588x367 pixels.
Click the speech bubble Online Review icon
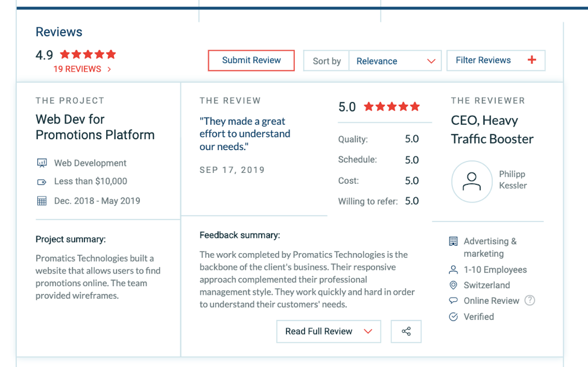pos(454,301)
